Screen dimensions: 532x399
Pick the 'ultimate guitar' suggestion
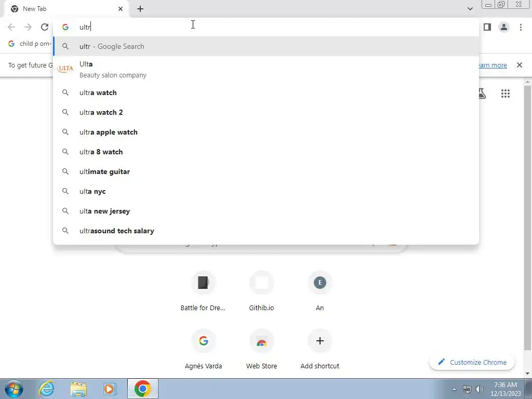coord(266,171)
